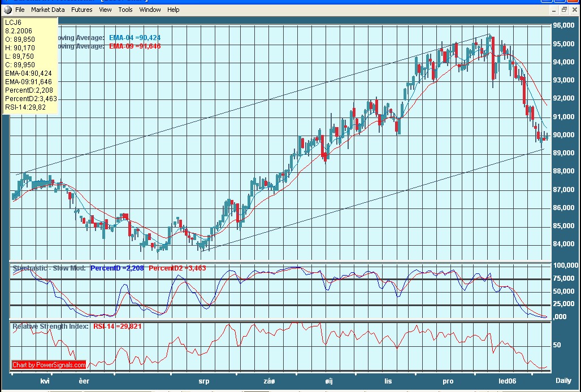581x392 pixels.
Task: Click PercentD:2,208 in the info box
Action: (x=29, y=90)
